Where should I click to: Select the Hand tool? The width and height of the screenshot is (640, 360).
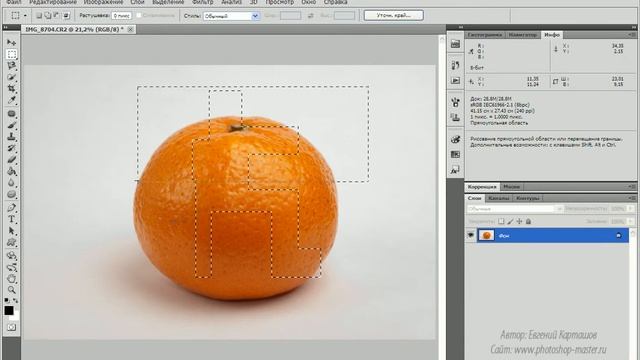[11, 279]
